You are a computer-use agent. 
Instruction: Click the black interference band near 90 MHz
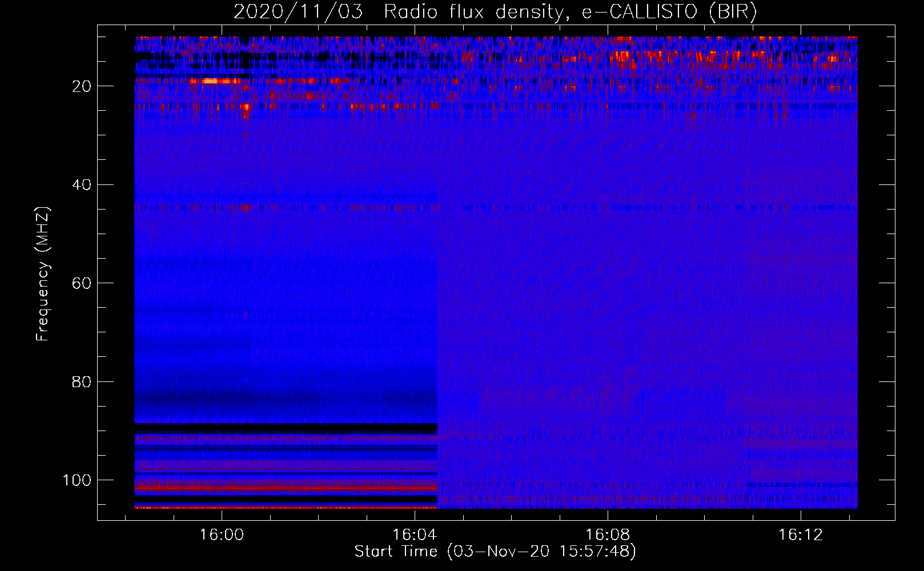click(286, 428)
